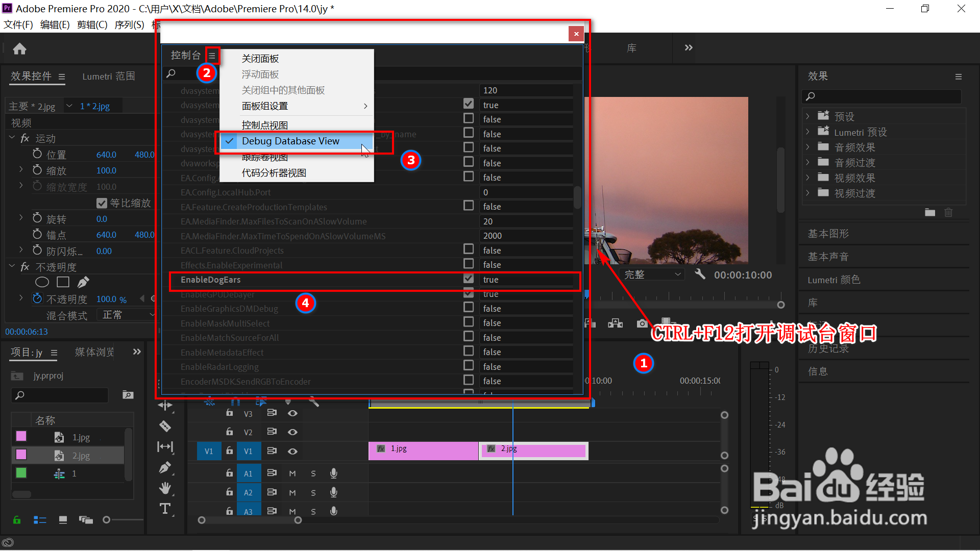
Task: Click the Razor tool
Action: pos(165,426)
